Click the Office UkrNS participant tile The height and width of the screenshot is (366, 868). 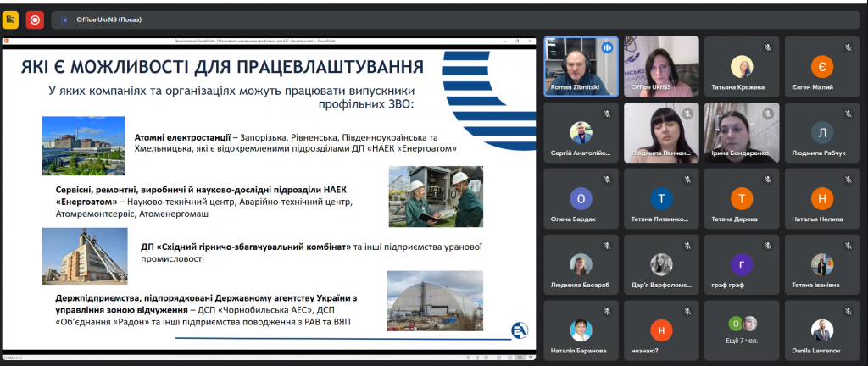click(661, 64)
